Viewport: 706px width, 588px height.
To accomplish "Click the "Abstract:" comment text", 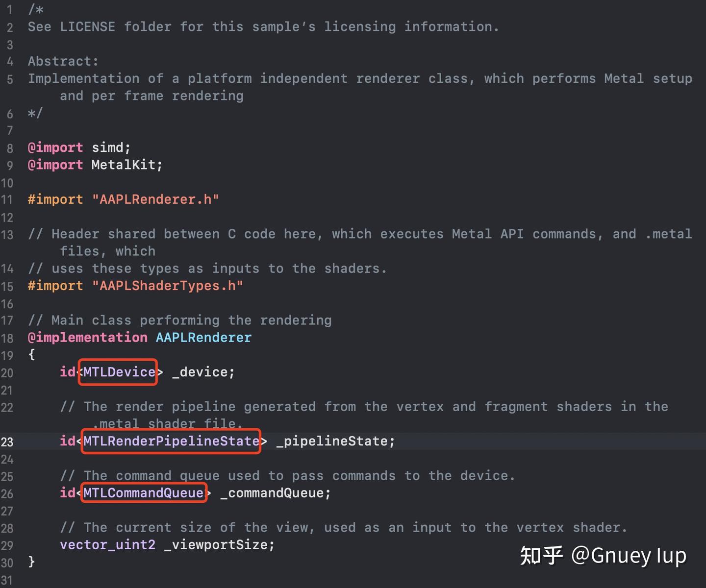I will [x=63, y=61].
